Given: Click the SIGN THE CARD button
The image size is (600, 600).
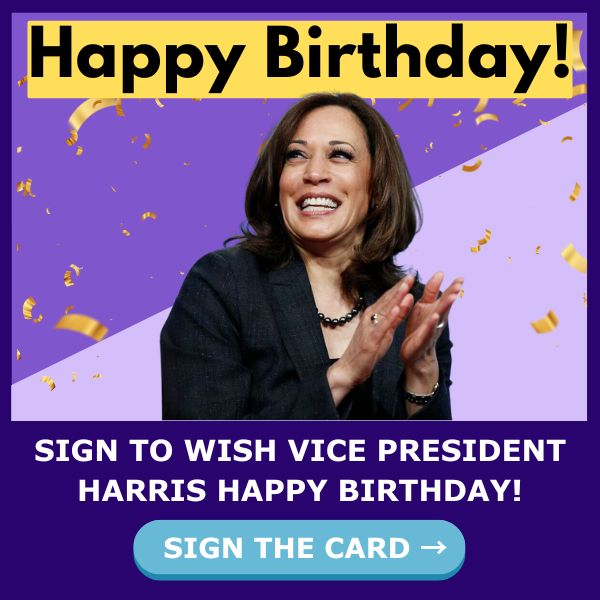Looking at the screenshot, I should [299, 549].
